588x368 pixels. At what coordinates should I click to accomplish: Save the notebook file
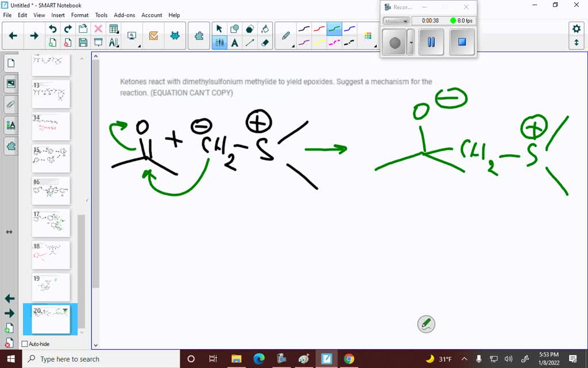coord(83,43)
